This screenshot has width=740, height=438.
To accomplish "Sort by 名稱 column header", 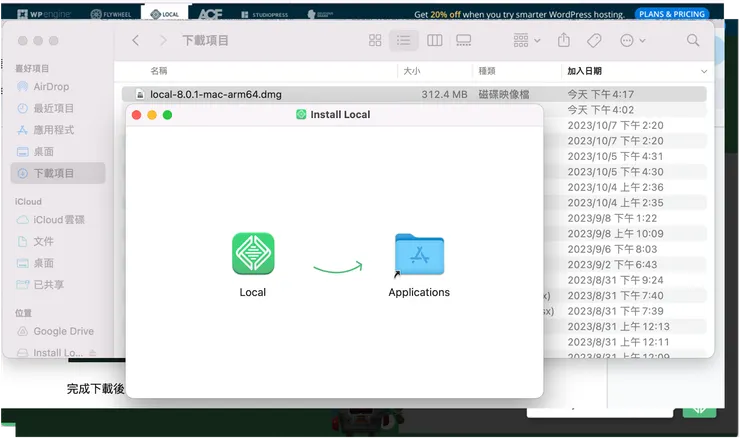I will tap(159, 71).
